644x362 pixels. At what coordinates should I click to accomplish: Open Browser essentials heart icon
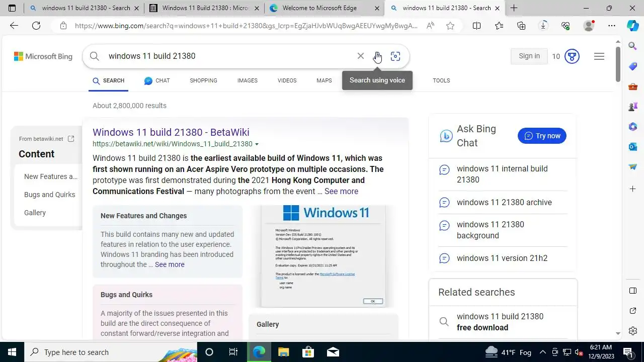pos(566,26)
